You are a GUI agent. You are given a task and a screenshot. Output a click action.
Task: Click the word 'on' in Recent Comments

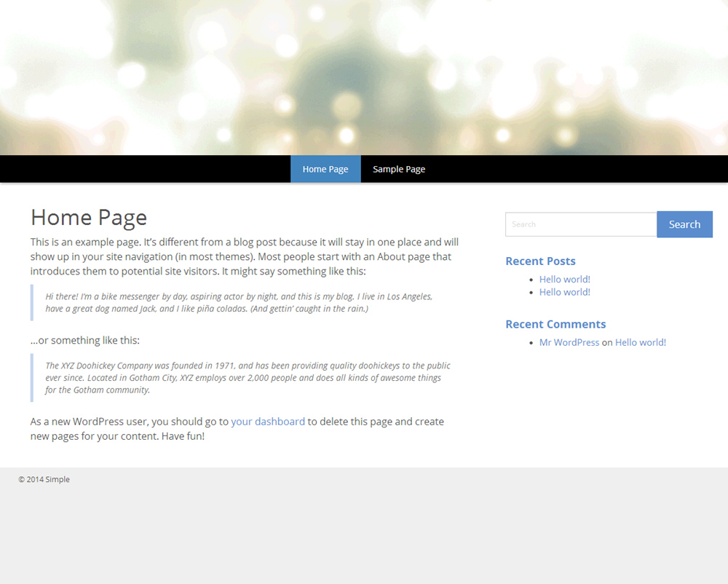(607, 342)
